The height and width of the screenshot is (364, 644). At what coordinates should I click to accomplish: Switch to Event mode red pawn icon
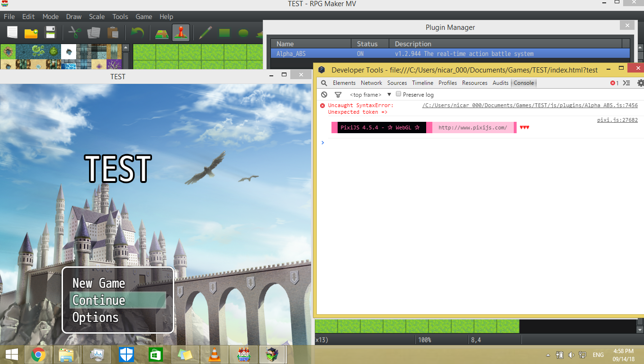tap(181, 33)
